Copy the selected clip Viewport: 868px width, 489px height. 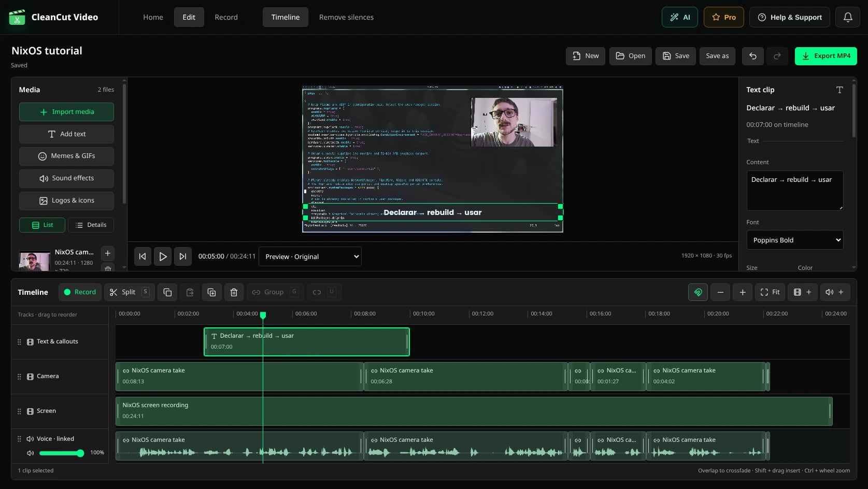pos(167,292)
